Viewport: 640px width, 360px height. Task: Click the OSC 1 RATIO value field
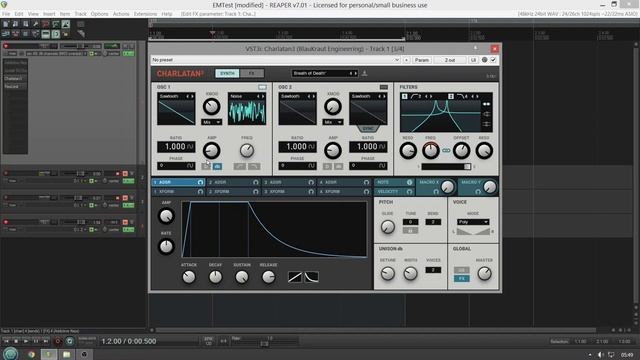click(x=176, y=147)
